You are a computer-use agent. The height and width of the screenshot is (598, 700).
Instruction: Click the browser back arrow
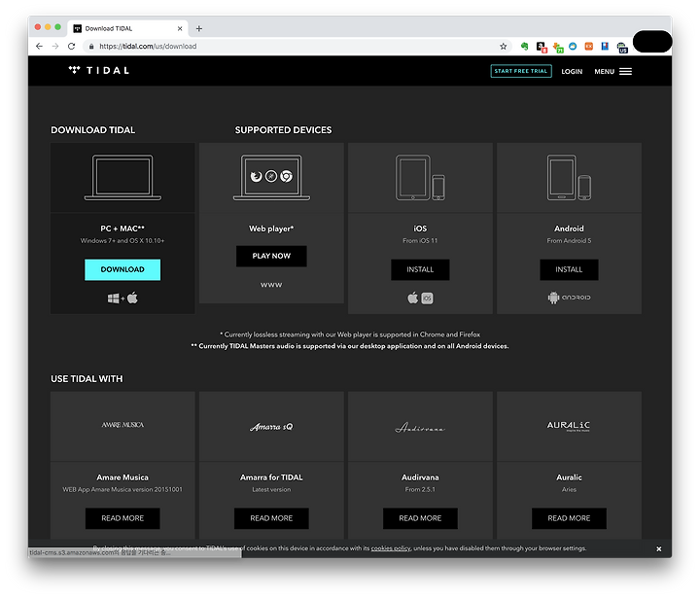39,46
